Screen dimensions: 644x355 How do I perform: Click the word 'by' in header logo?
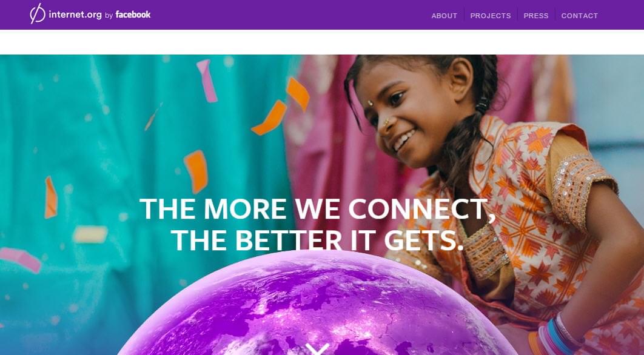point(109,16)
